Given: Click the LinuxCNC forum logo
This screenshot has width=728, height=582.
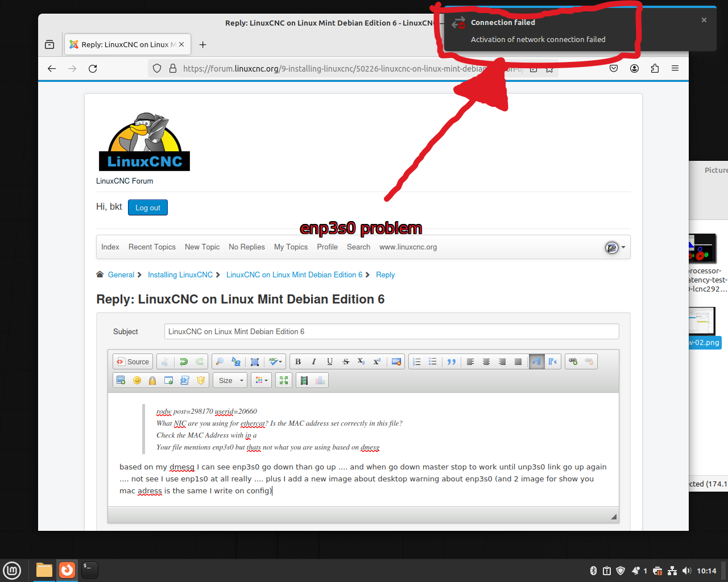Looking at the screenshot, I should tap(144, 142).
